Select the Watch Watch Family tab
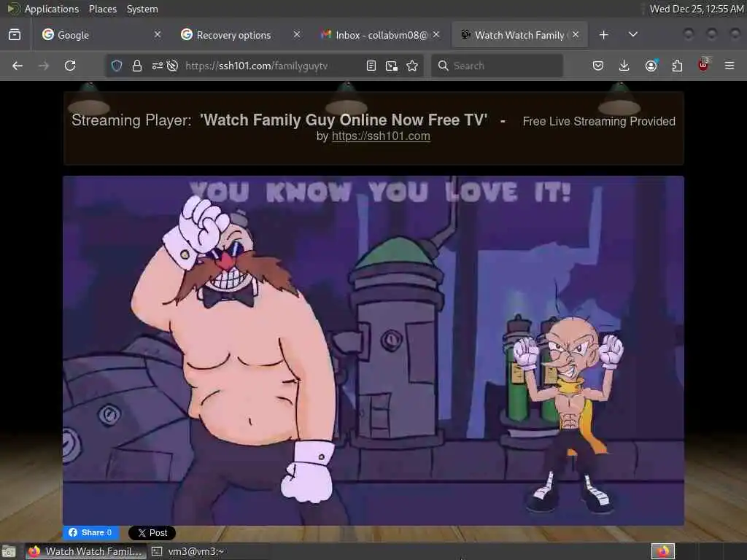 click(x=519, y=35)
